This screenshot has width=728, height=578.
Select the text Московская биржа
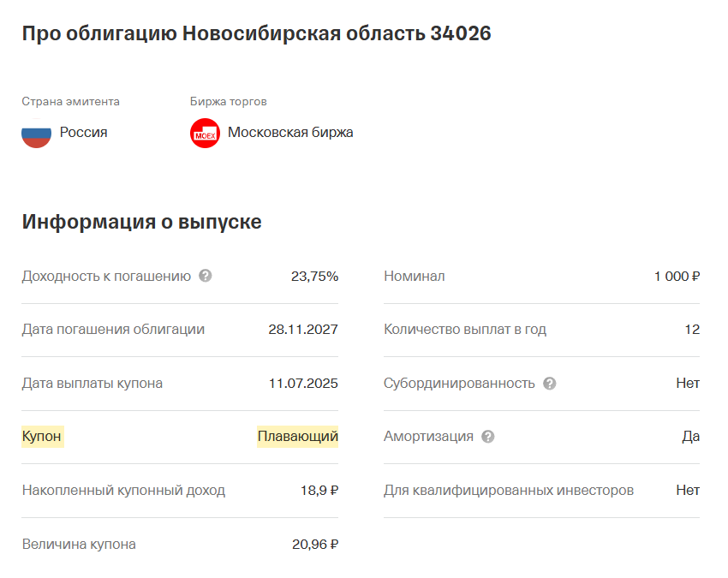tap(290, 133)
